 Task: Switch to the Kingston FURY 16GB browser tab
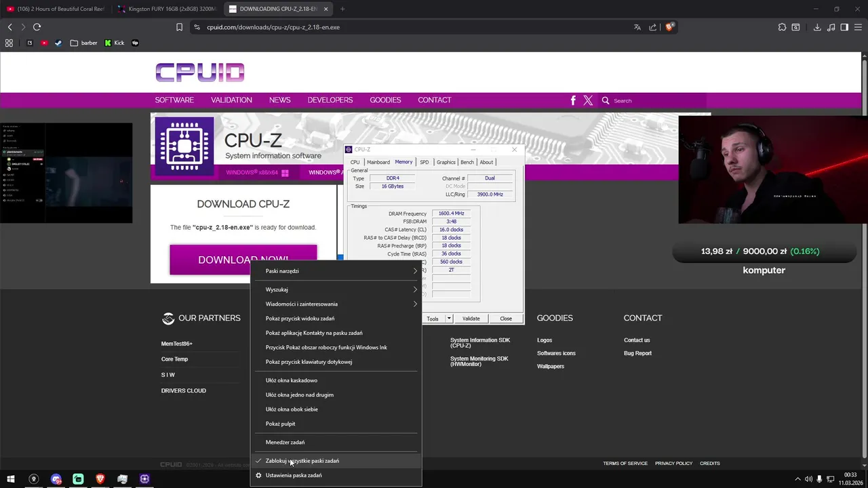[166, 9]
